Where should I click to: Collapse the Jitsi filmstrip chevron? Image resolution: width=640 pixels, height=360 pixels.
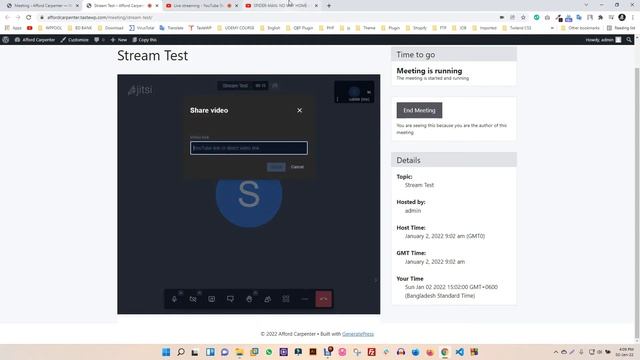(376, 280)
